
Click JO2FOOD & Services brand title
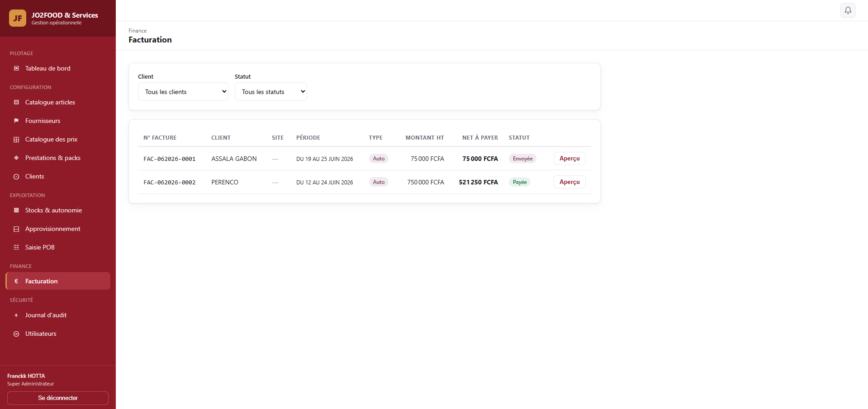pos(65,15)
